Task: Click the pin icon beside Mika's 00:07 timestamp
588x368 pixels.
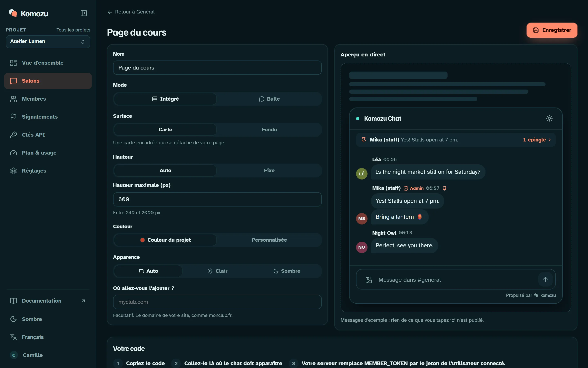Action: tap(445, 188)
